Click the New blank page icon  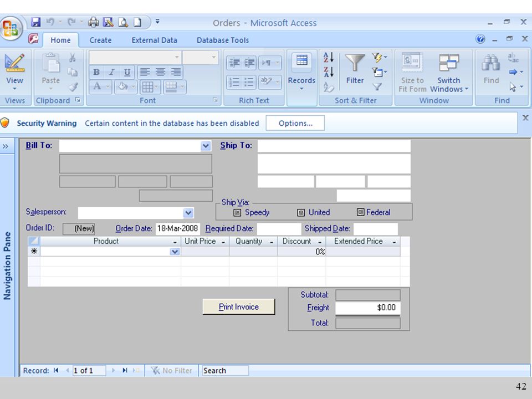point(137,22)
